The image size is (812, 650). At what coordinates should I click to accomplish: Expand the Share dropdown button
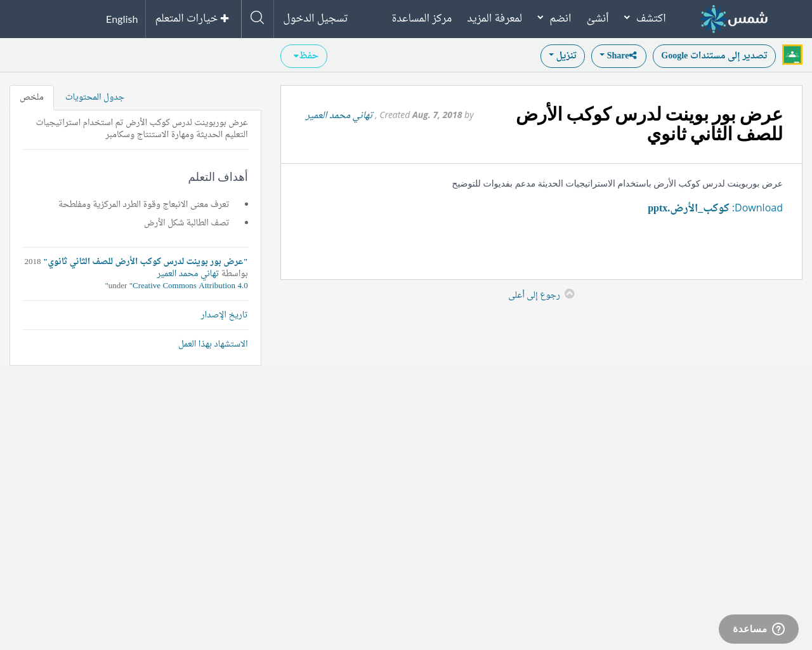pos(618,56)
